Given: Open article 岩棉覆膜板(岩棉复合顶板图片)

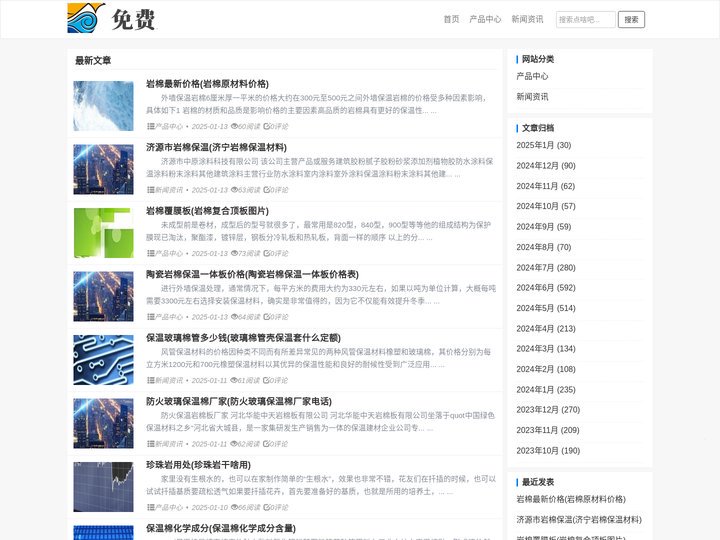Looking at the screenshot, I should tap(207, 211).
